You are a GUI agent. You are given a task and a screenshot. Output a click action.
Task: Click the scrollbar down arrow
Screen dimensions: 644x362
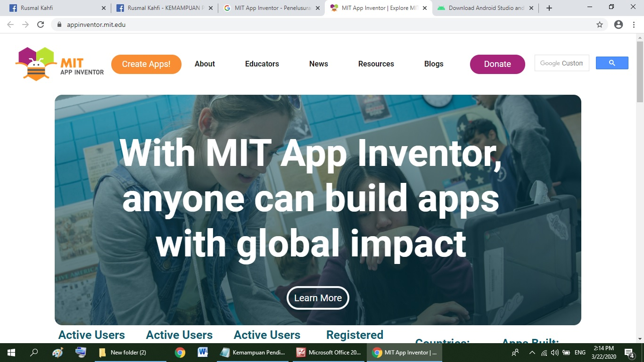tap(640, 339)
